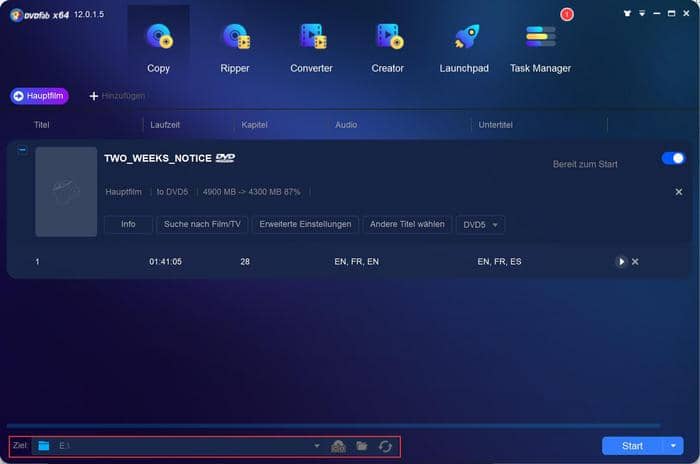Click the DVDFab logo icon
700x464 pixels.
(17, 15)
